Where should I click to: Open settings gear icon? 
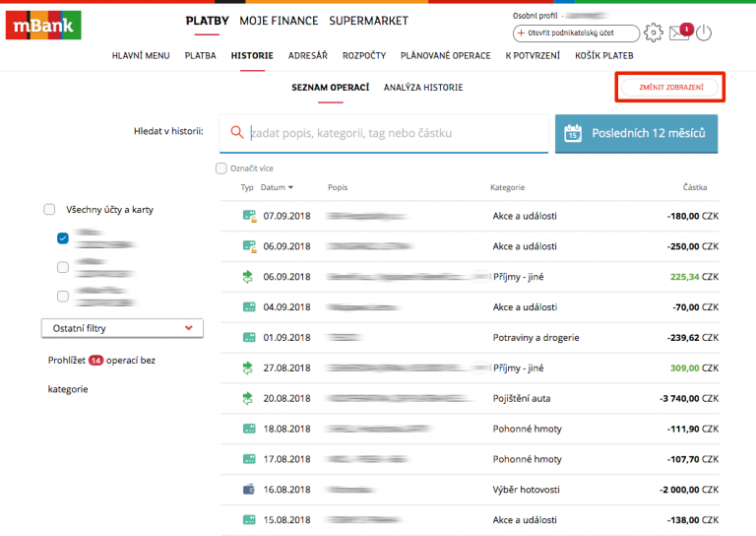[x=654, y=33]
